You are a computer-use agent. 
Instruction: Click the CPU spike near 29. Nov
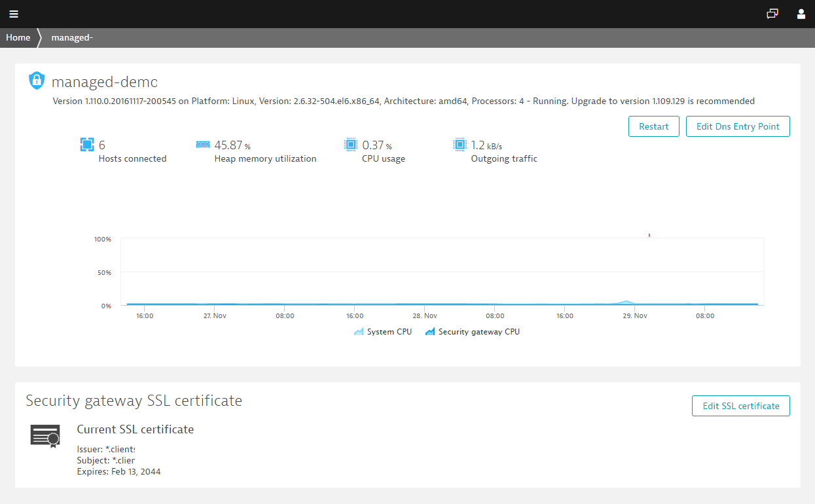pos(626,302)
